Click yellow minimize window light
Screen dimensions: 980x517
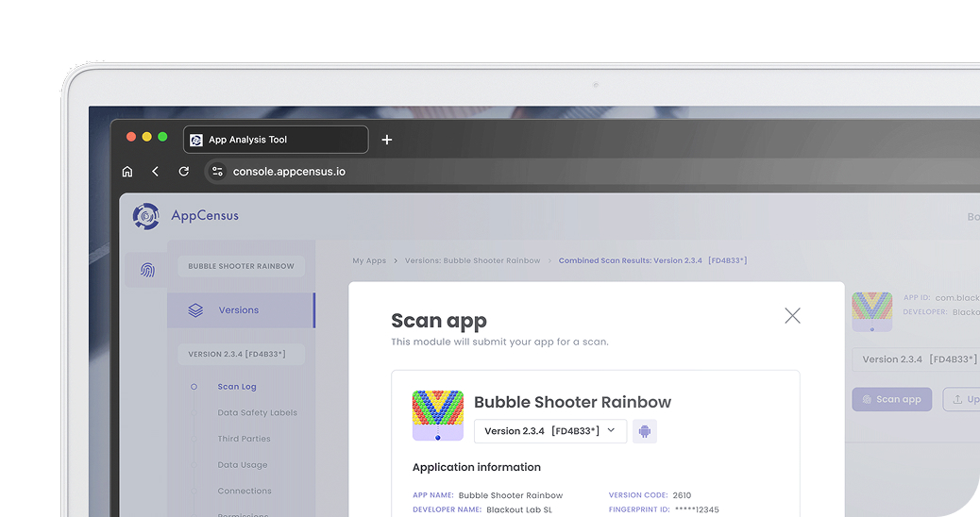coord(147,137)
